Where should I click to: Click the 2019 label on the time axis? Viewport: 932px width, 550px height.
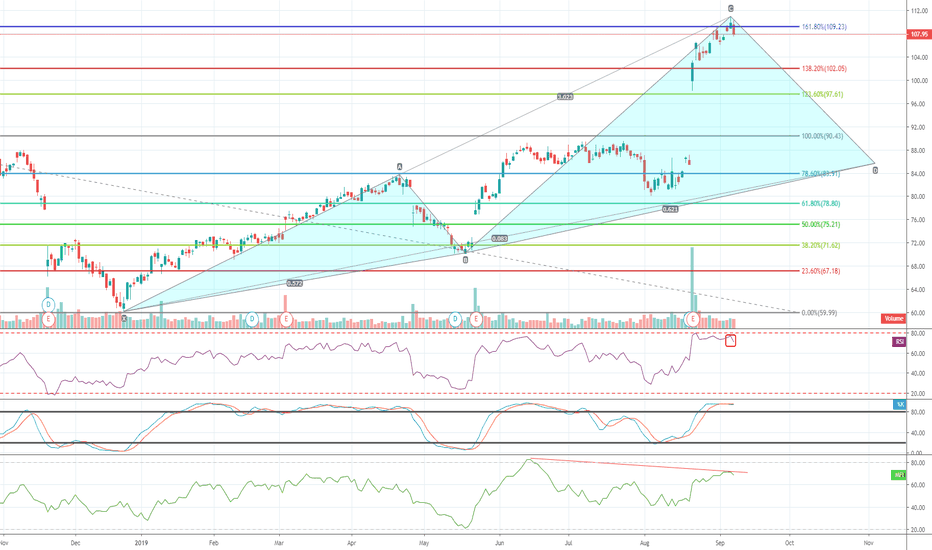pos(141,543)
